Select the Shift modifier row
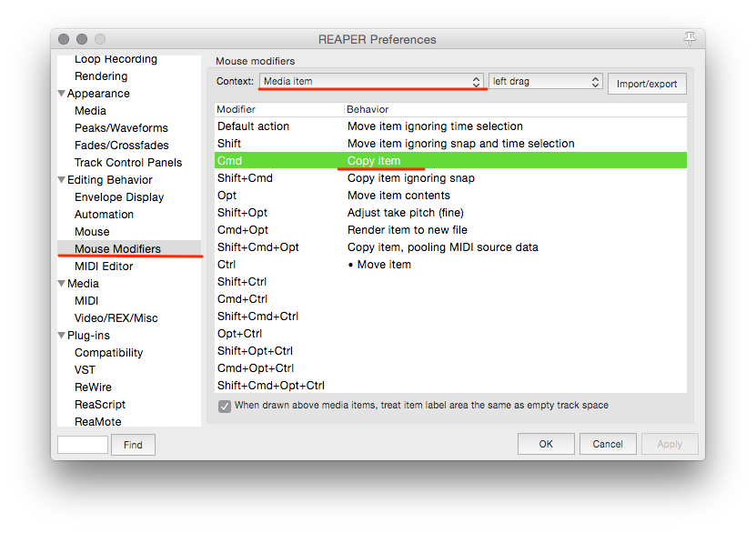Screen dimensions: 756x533 451,144
